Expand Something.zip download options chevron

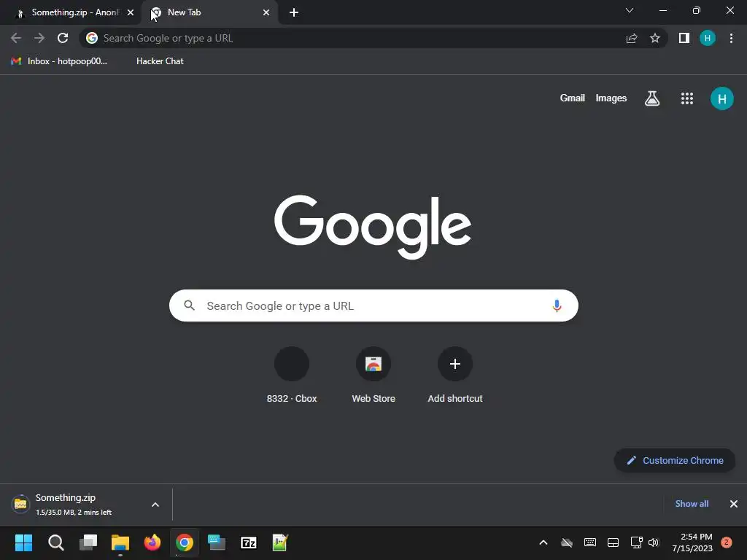pos(155,505)
